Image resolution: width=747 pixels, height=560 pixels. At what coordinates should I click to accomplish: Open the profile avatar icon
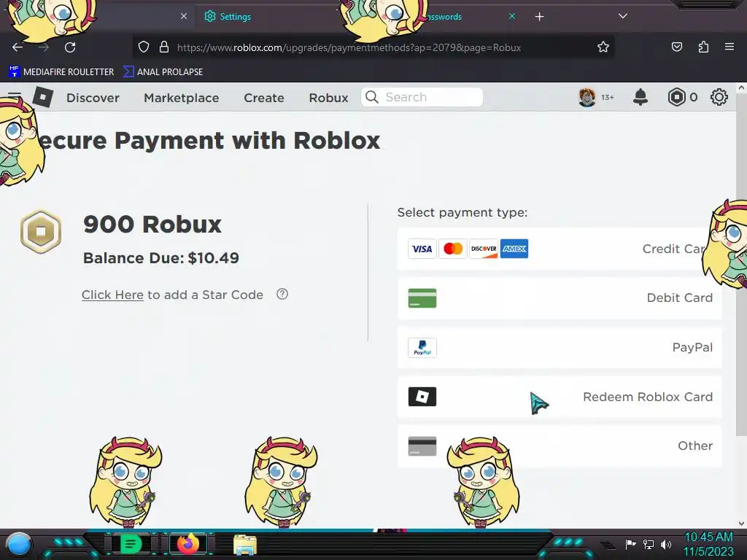[587, 97]
